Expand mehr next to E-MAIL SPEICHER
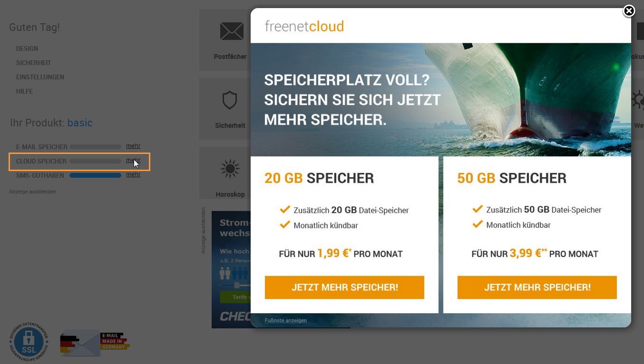Viewport: 644px width, 364px height. point(133,146)
